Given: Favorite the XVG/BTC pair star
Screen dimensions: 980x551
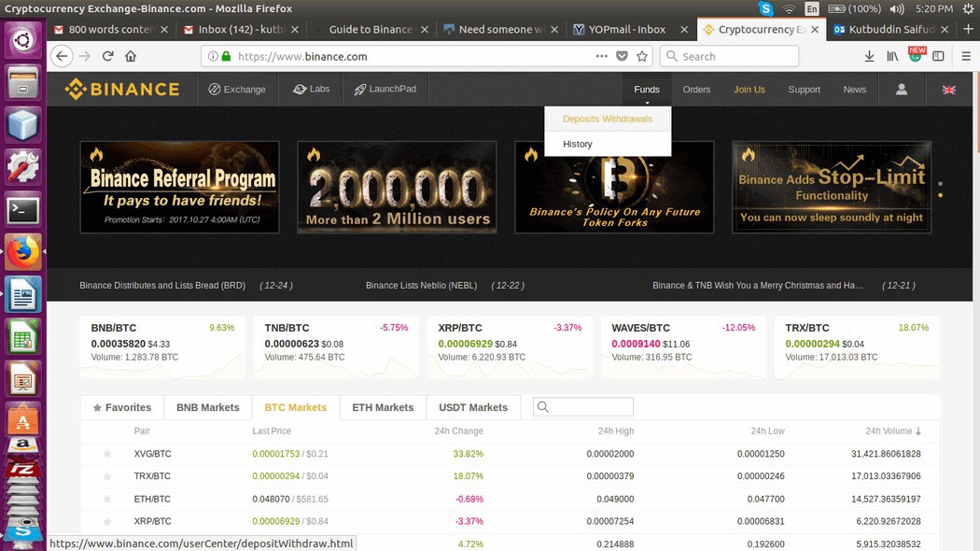Looking at the screenshot, I should [x=107, y=454].
